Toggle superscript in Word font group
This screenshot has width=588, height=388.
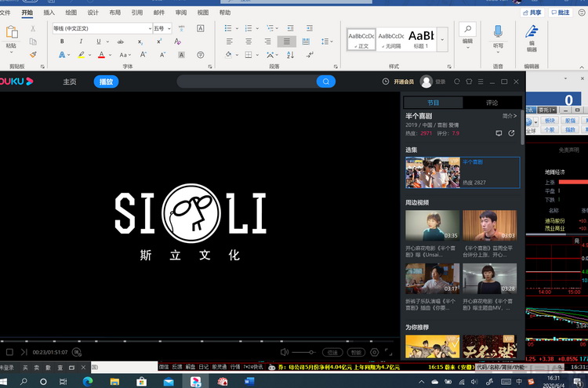tap(159, 42)
